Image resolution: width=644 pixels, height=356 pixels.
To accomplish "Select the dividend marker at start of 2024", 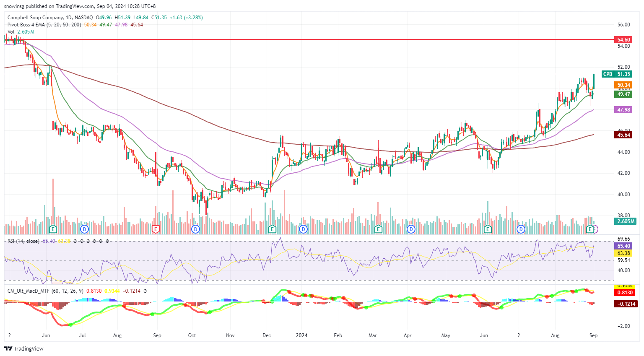I will (303, 229).
